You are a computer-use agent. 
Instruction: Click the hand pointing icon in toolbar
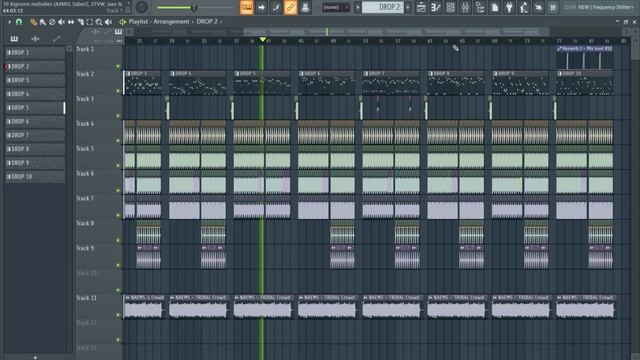point(539,7)
